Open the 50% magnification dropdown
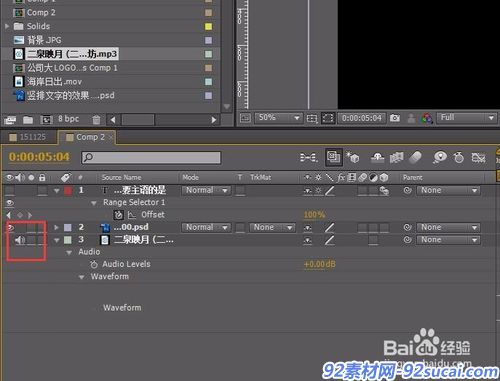 [278, 118]
